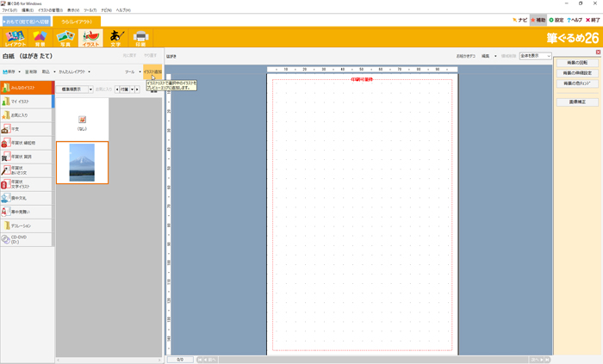Open the 干支 zodiac illustration category
603x364 pixels.
pos(26,129)
